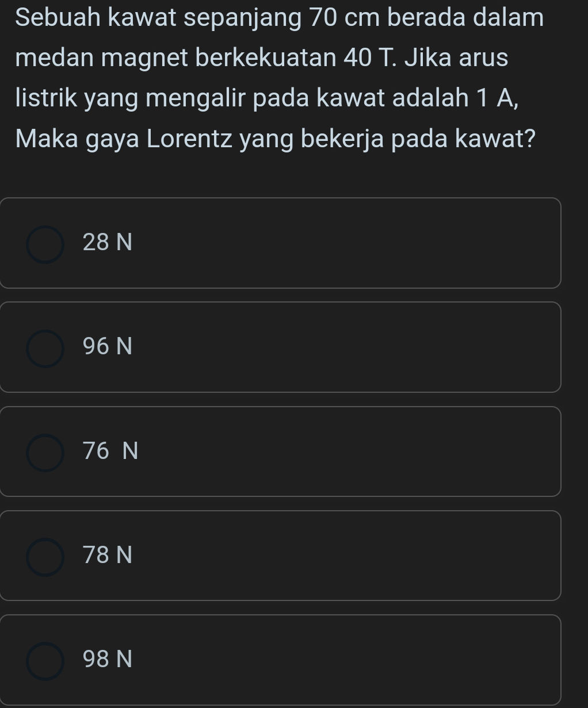Click the 98 N answer label text

coord(108,660)
